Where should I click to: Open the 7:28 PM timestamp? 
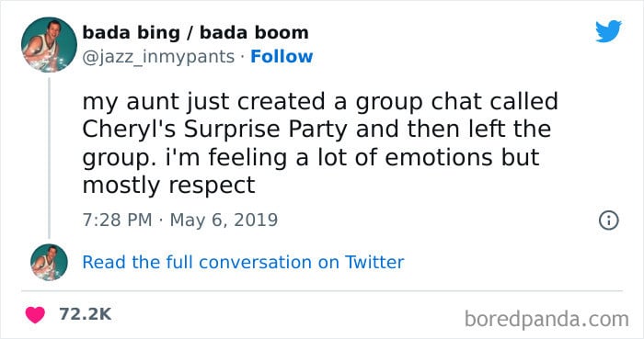pyautogui.click(x=117, y=220)
